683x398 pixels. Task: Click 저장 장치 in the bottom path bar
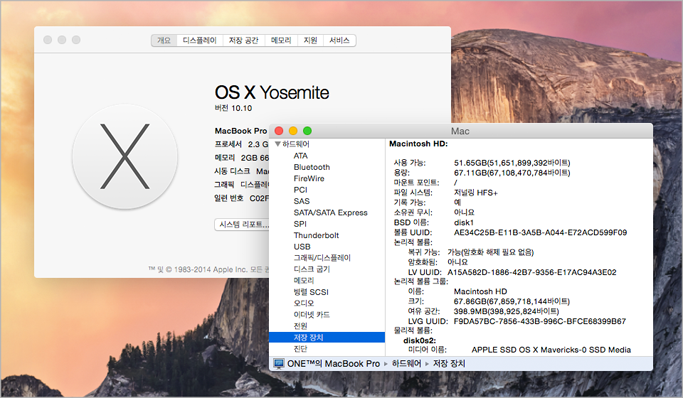(449, 364)
